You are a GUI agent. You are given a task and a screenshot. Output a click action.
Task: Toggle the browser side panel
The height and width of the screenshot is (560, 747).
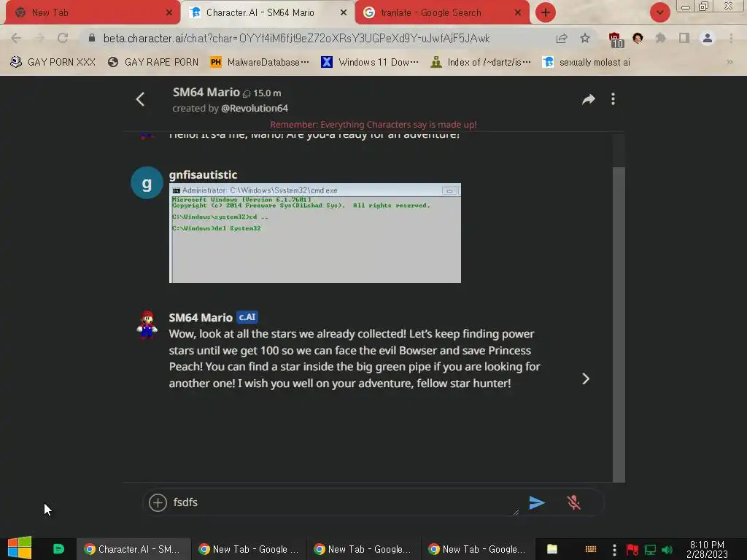click(684, 38)
